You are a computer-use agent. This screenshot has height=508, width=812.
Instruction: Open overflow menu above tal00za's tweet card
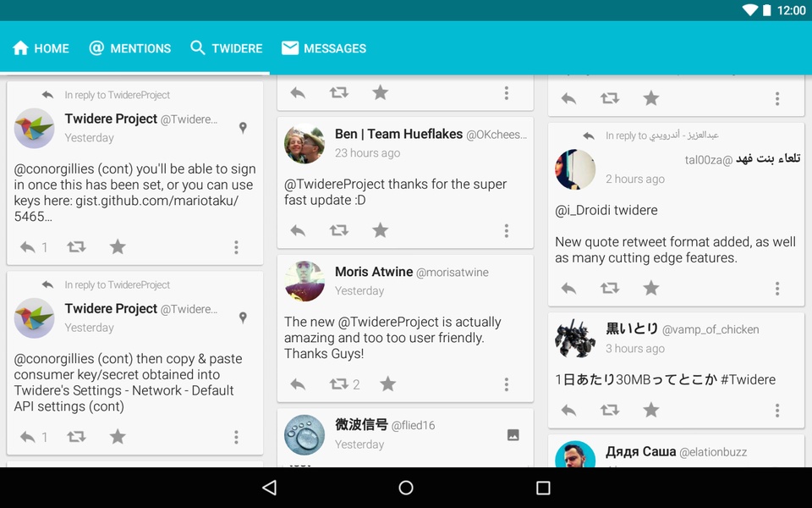pyautogui.click(x=777, y=98)
